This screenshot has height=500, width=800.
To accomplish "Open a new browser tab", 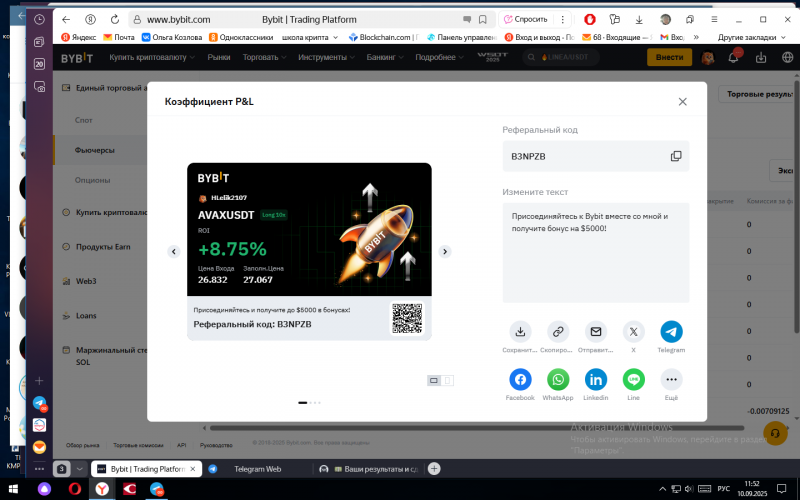I will click(x=434, y=469).
